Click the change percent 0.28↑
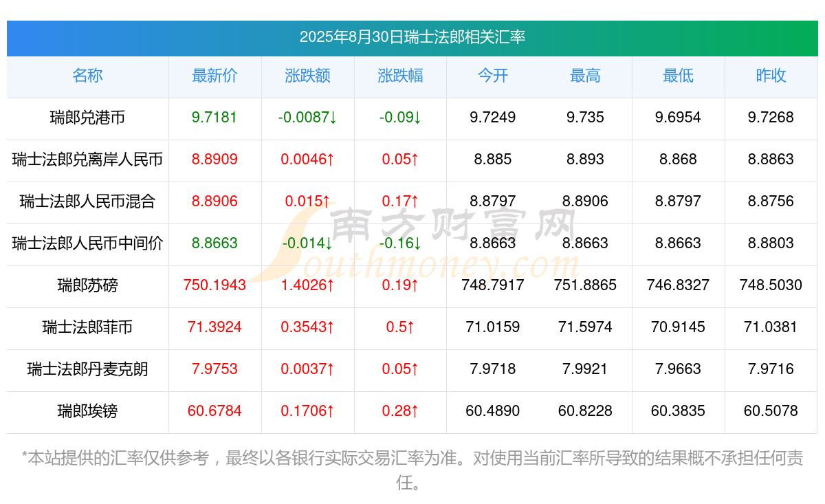This screenshot has width=825, height=504. (x=400, y=411)
